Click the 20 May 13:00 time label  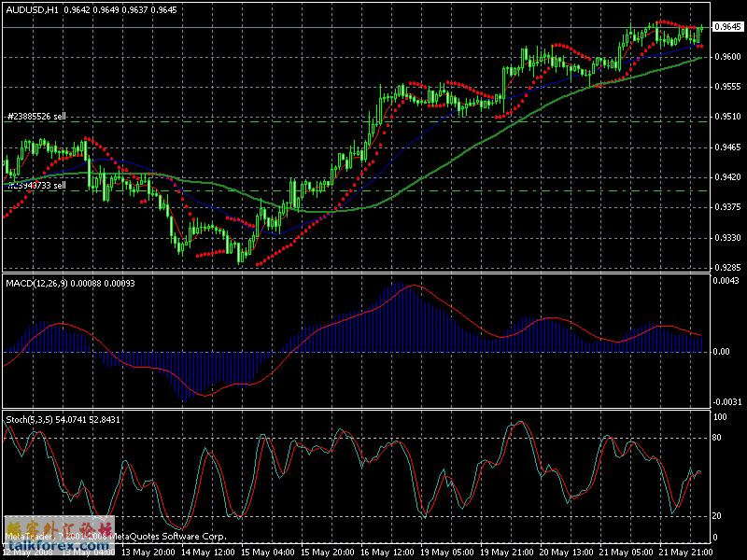click(567, 553)
